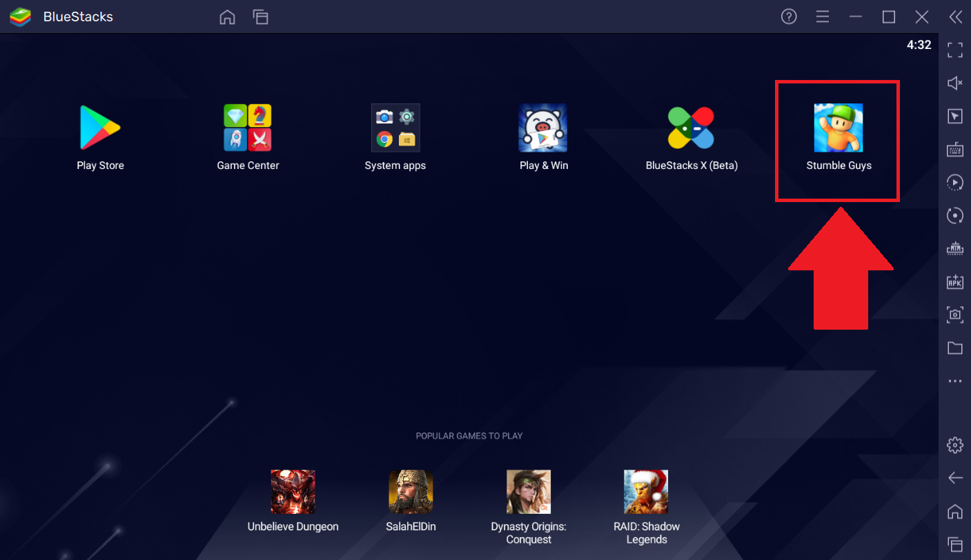
Task: Launch the Play & Win app
Action: [x=543, y=128]
